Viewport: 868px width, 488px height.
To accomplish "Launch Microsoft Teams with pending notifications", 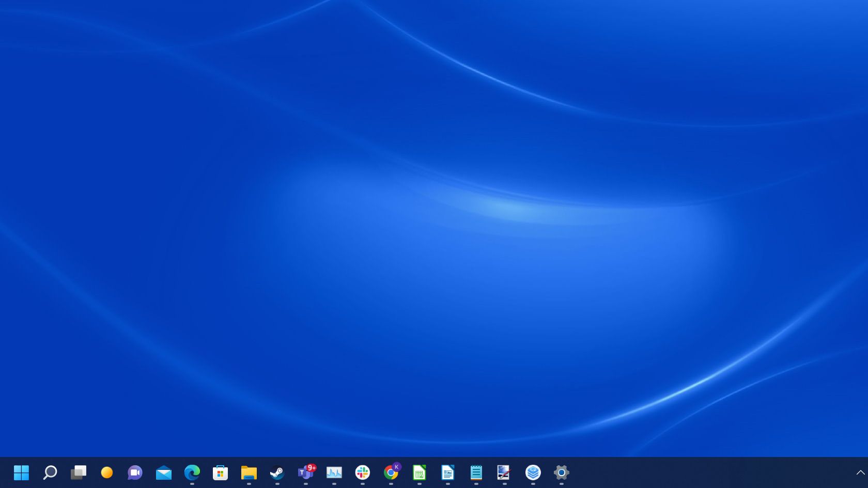I will click(306, 473).
